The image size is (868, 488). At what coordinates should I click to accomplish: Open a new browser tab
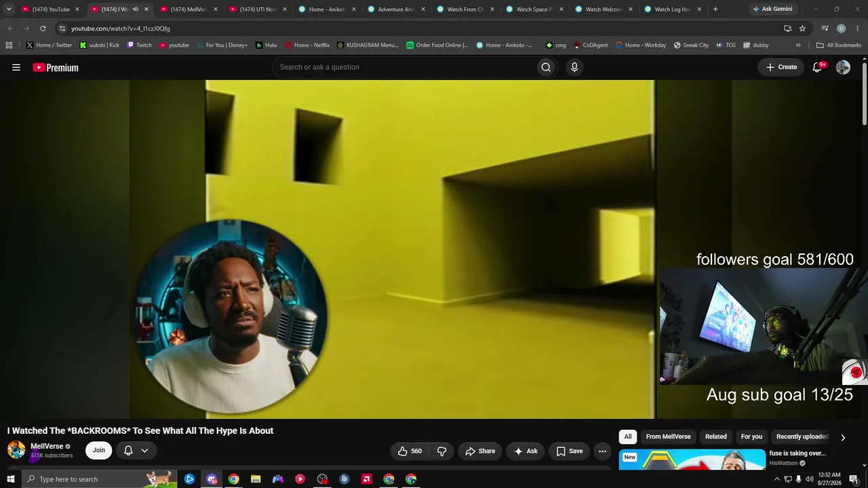[715, 9]
